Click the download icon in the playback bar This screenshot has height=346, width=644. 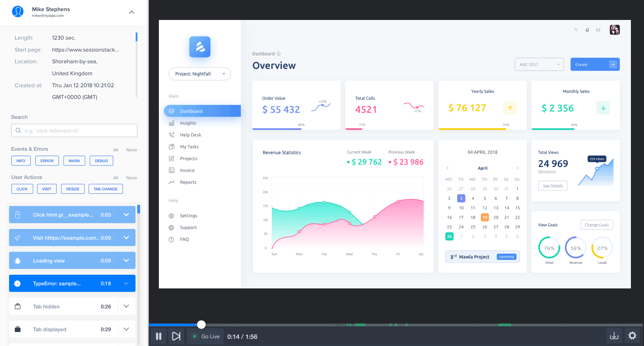click(x=614, y=336)
